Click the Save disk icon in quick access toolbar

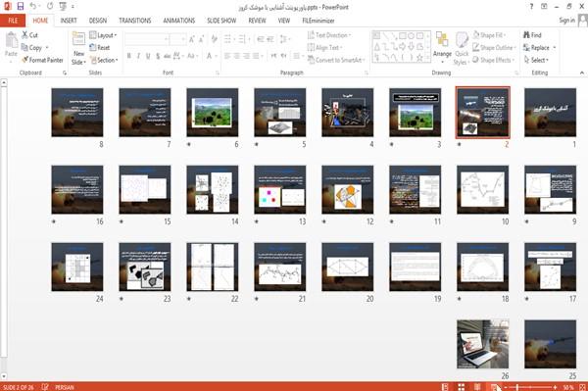coord(21,7)
